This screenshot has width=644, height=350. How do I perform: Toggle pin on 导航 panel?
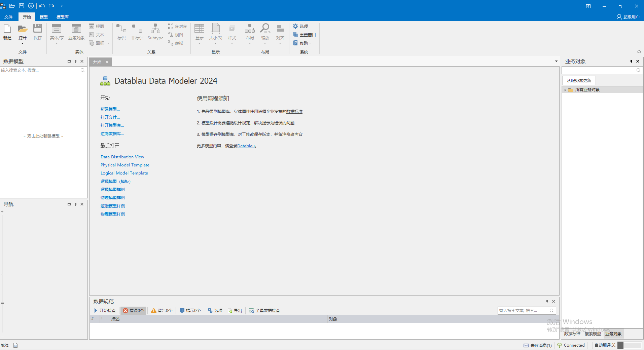pos(75,204)
